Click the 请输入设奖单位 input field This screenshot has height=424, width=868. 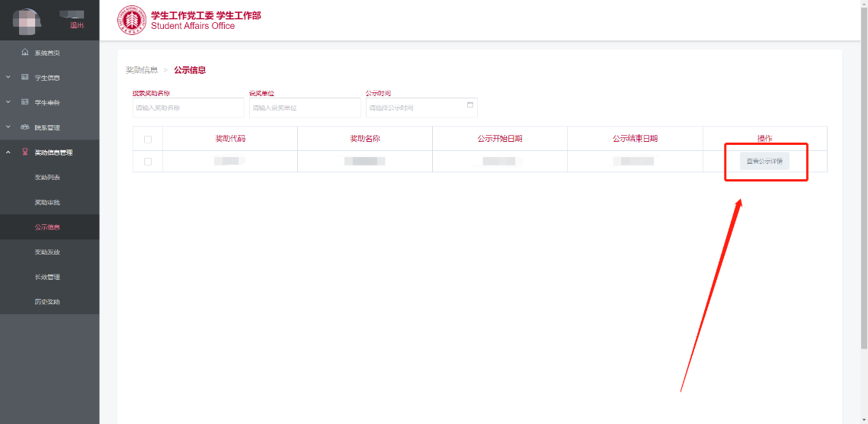(x=304, y=108)
